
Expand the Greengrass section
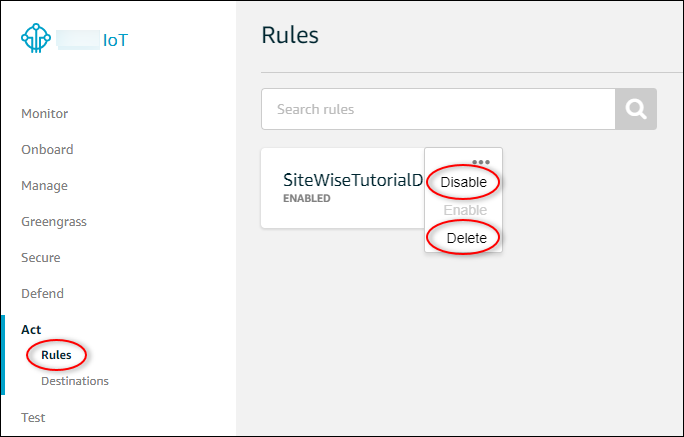click(x=54, y=222)
